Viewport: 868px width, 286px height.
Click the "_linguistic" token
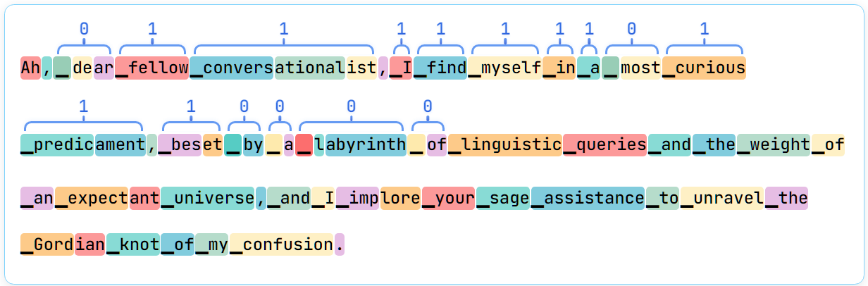505,145
